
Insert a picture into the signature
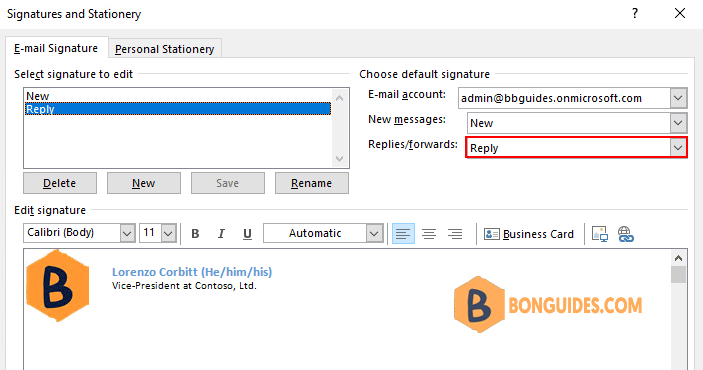point(600,234)
